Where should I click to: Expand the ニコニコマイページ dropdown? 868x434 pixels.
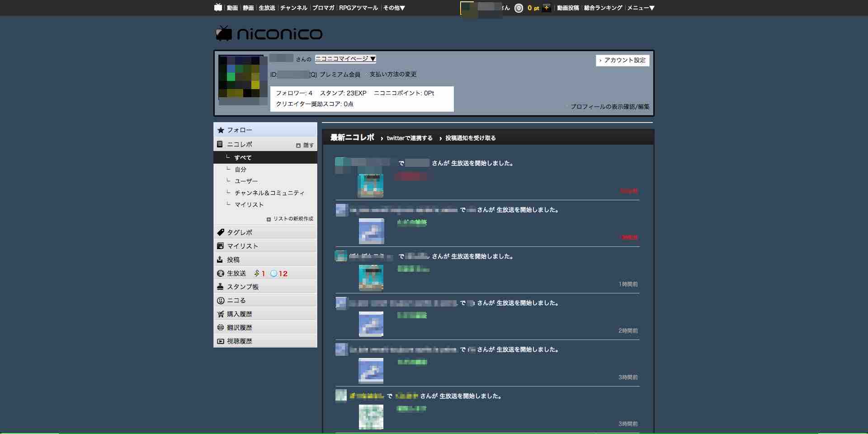click(345, 59)
